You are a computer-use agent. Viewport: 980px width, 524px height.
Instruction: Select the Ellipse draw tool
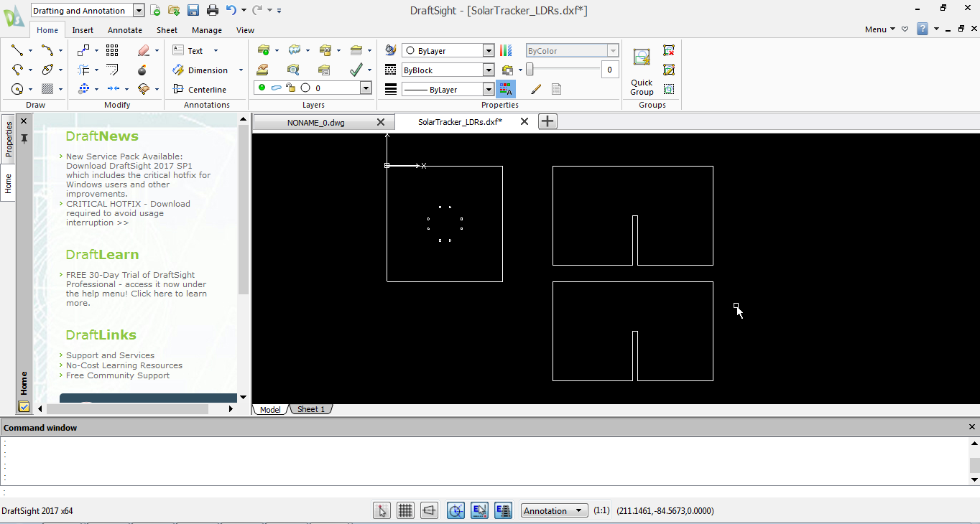coord(47,70)
